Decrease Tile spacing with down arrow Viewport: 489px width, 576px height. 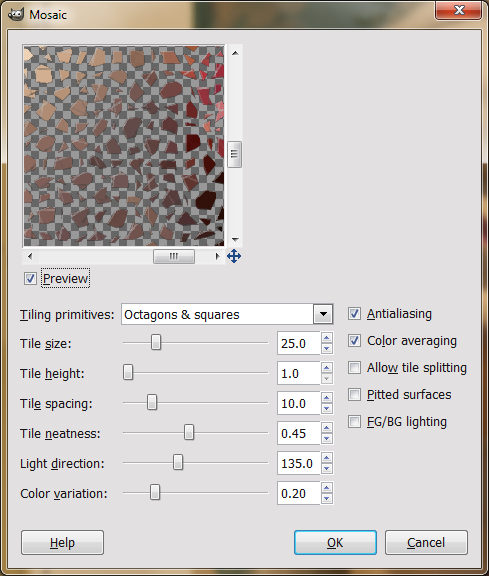(x=327, y=409)
